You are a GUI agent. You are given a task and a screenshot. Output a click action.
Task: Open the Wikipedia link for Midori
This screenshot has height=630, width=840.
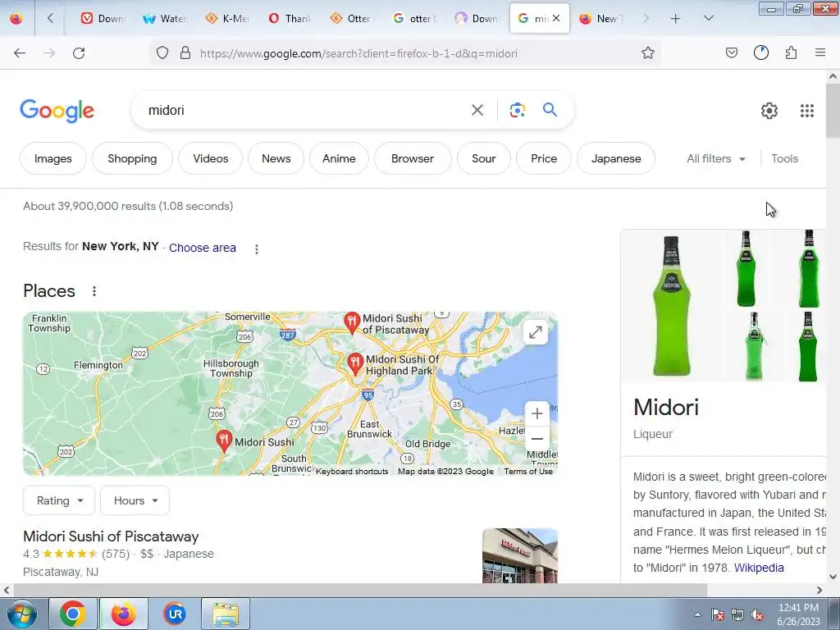coord(759,568)
